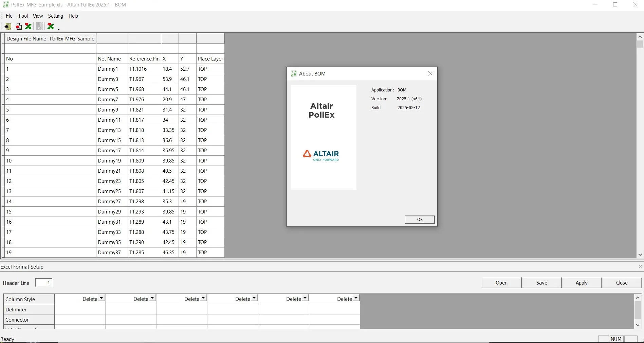Select the Net Name header cell
This screenshot has height=343, width=644.
112,59
